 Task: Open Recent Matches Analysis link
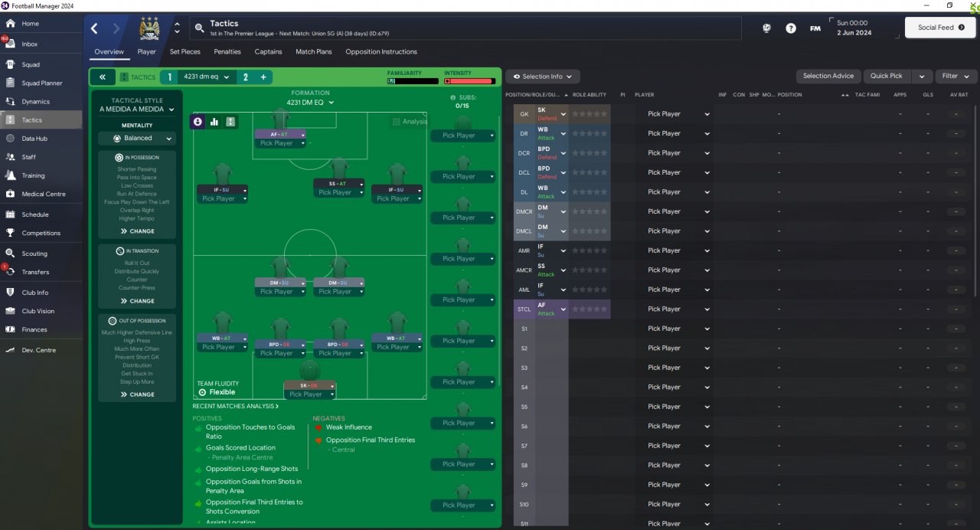236,406
